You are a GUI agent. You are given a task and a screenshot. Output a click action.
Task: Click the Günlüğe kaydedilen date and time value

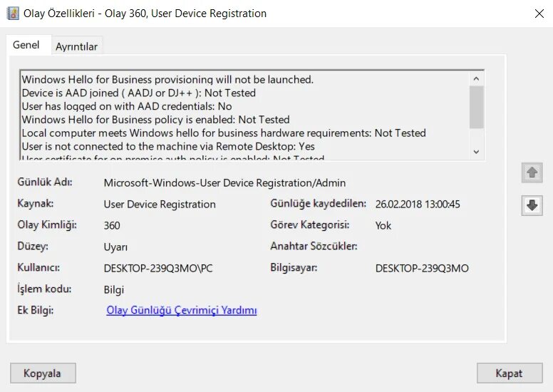pyautogui.click(x=418, y=205)
